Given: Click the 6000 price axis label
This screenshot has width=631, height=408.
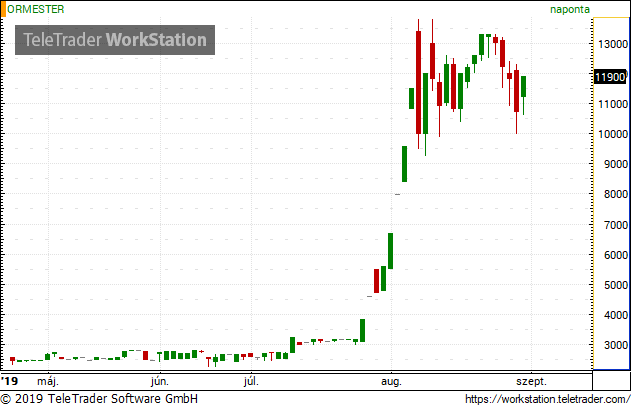Looking at the screenshot, I should [616, 255].
